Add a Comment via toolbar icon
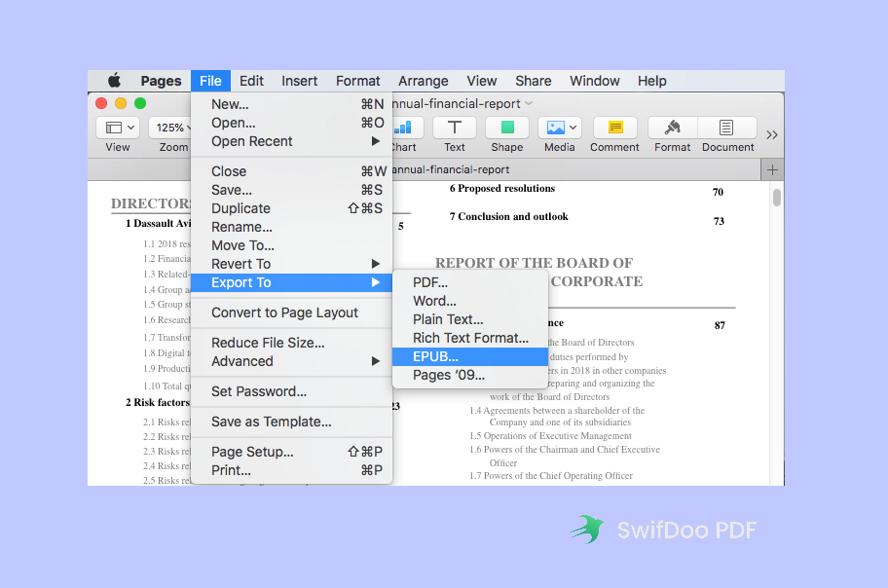Screen dimensions: 888x588 615,129
